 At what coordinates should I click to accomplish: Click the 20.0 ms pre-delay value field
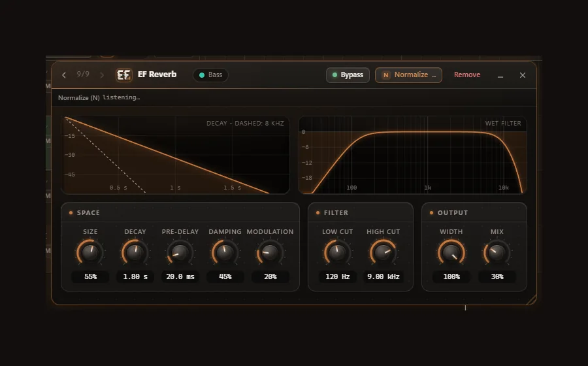coord(180,276)
